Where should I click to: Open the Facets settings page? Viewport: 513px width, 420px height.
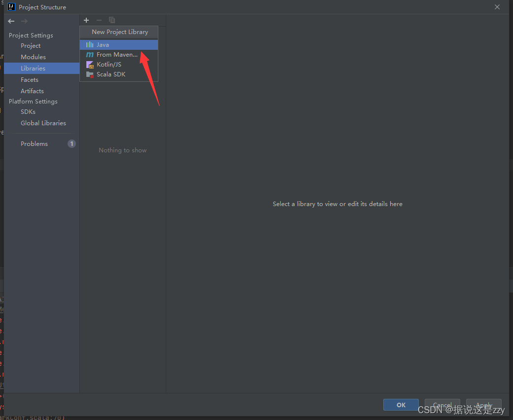pyautogui.click(x=41, y=80)
